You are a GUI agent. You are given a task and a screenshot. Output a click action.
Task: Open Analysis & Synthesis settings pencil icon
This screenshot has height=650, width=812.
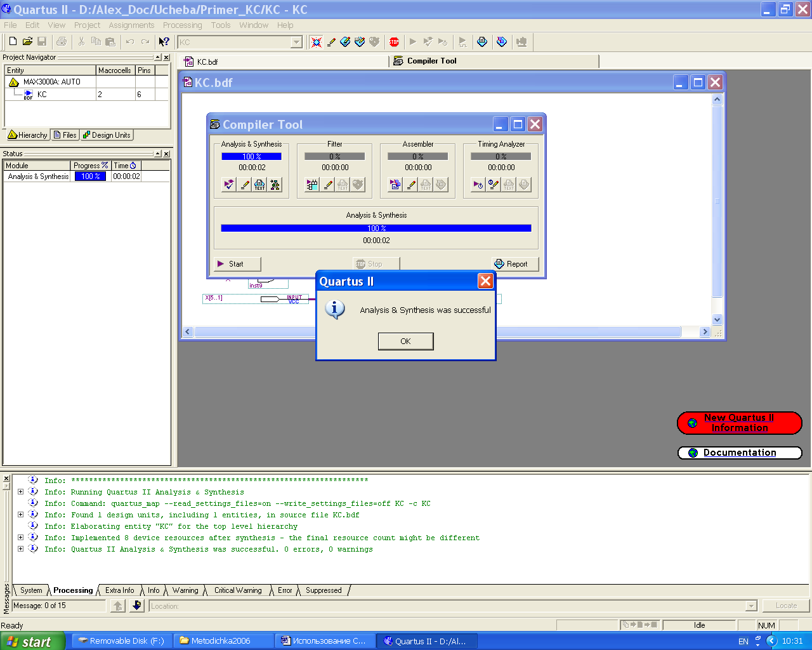click(244, 185)
